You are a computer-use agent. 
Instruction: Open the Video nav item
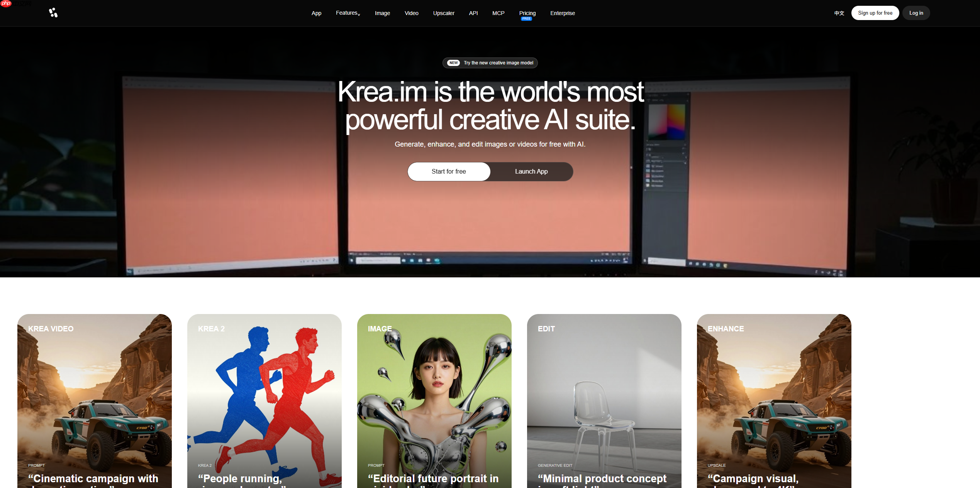[411, 13]
